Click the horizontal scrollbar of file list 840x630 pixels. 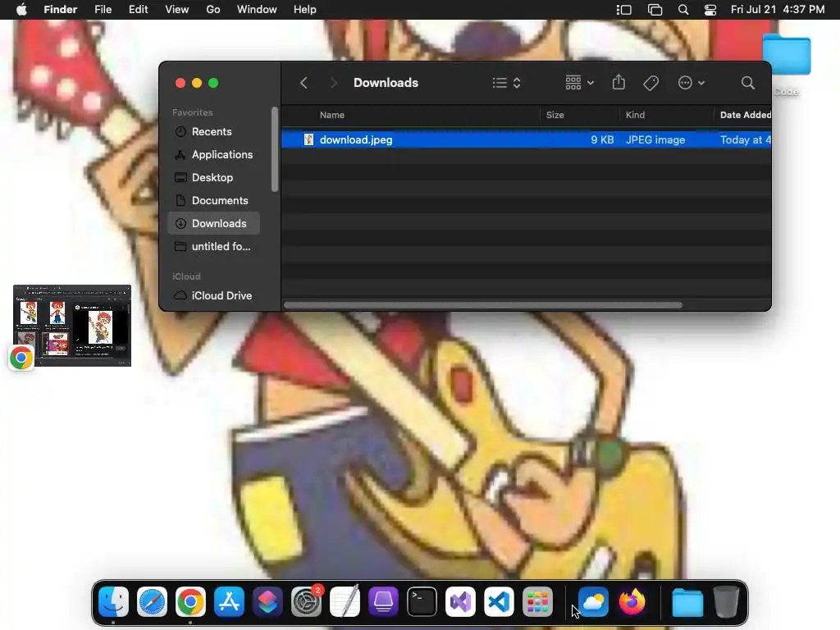pos(482,305)
